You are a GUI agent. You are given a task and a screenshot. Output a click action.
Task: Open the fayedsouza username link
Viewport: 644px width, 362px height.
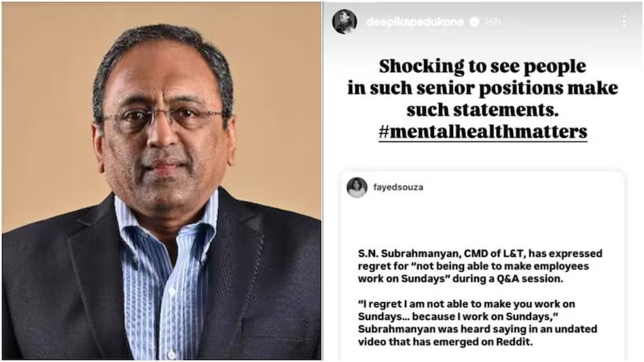coord(398,187)
